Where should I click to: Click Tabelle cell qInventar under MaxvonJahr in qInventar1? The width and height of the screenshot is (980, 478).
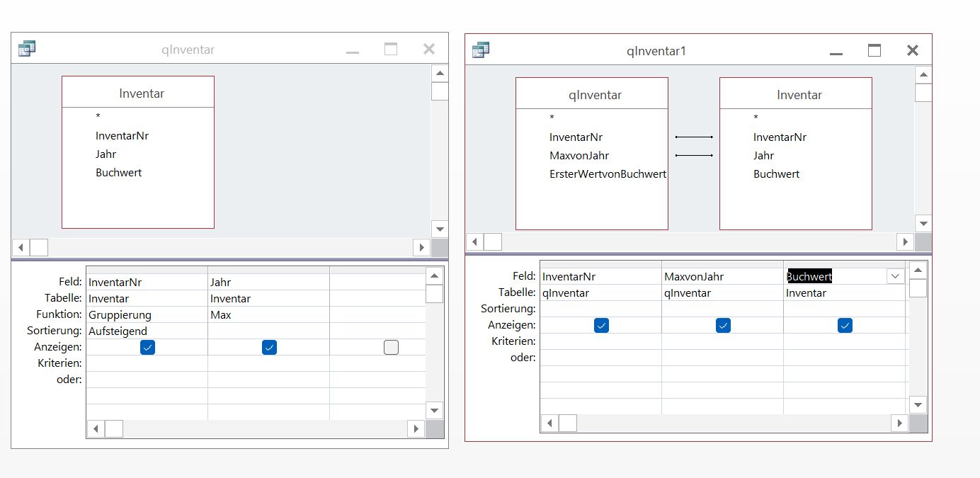click(x=722, y=292)
